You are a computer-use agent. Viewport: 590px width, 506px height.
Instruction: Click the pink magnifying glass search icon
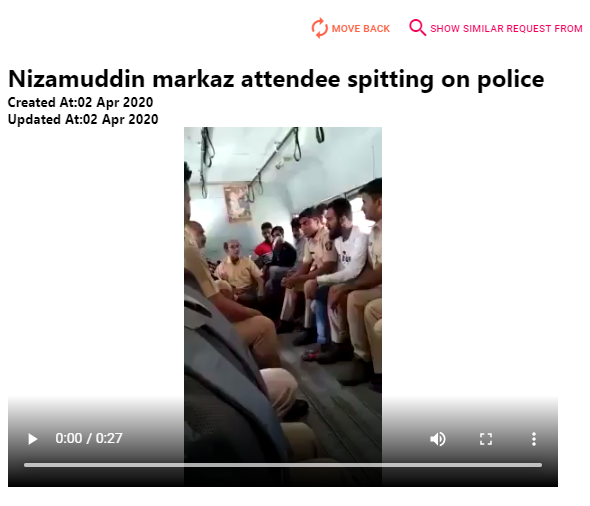click(x=417, y=28)
